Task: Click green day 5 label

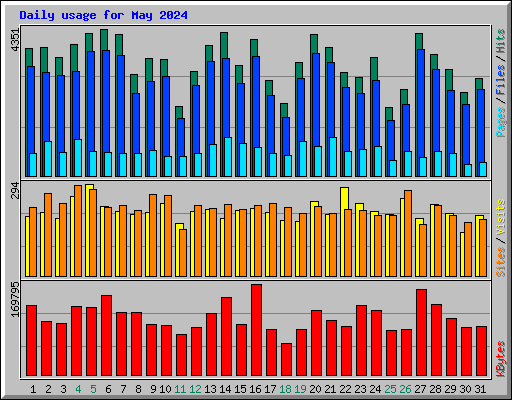Action: pyautogui.click(x=93, y=389)
